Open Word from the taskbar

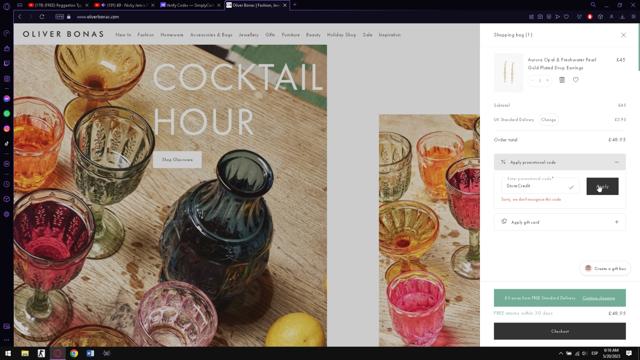click(x=90, y=353)
